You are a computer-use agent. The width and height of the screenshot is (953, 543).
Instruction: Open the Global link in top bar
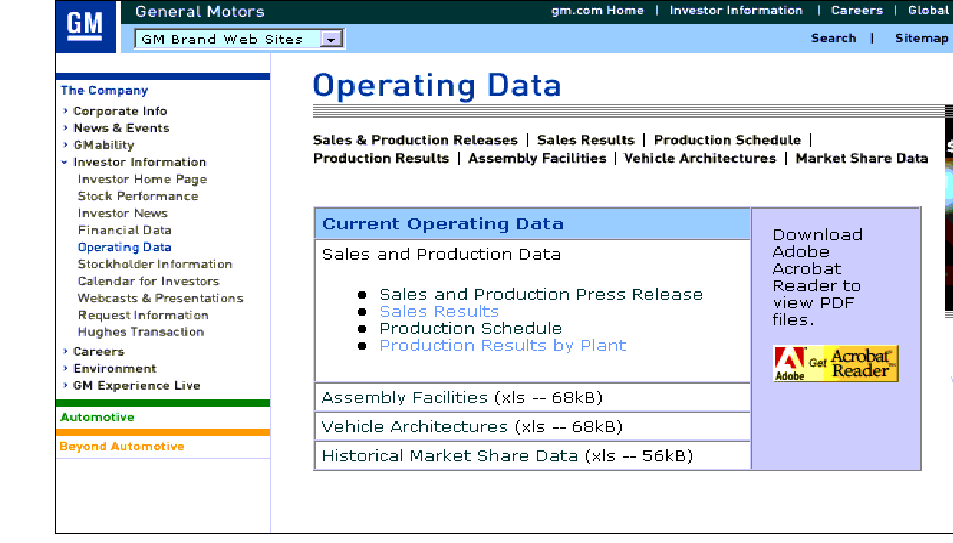pos(929,10)
